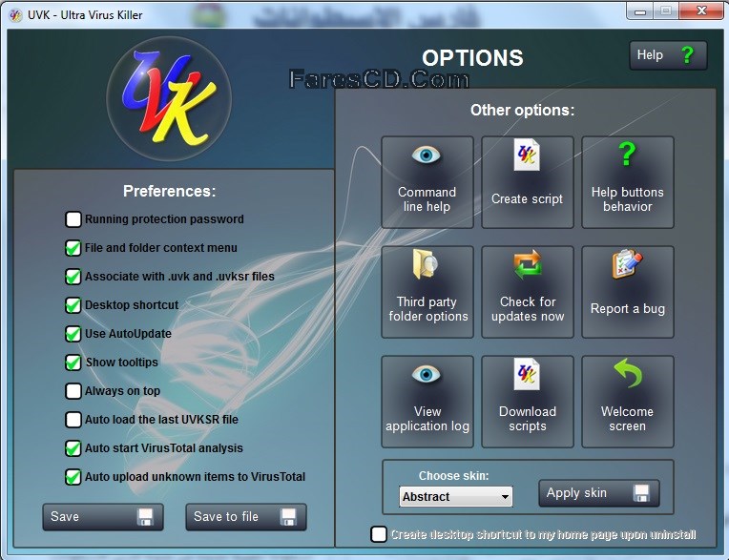
Task: Click Save to file button text
Action: [226, 517]
